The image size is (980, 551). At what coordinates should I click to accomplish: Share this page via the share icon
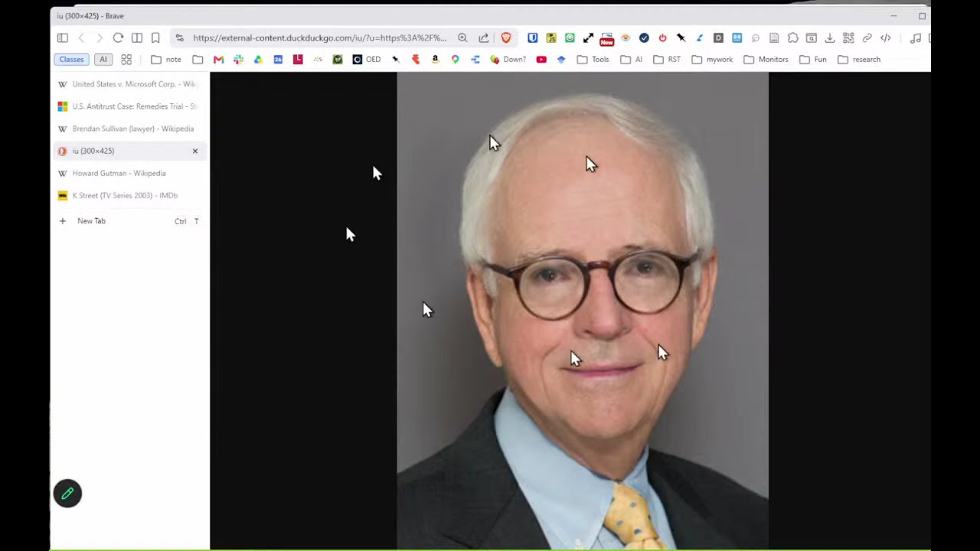[484, 37]
